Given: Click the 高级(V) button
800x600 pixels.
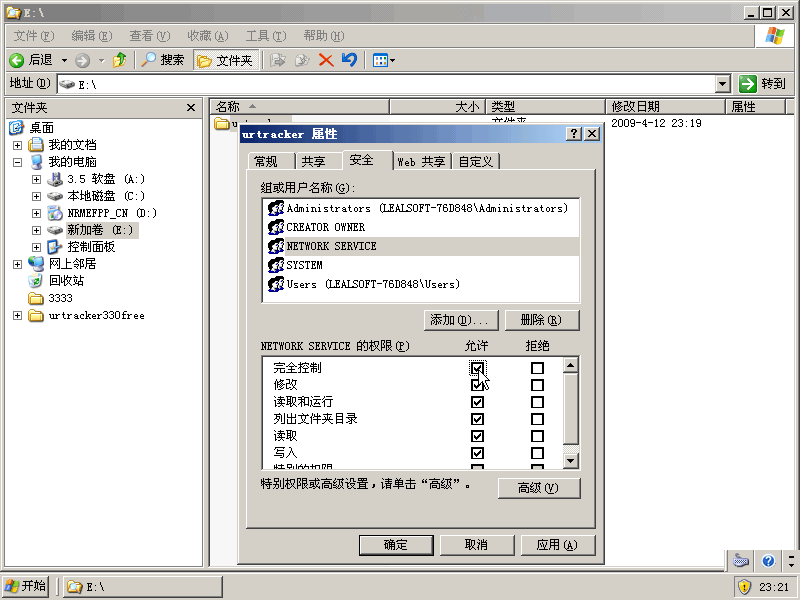Looking at the screenshot, I should [x=538, y=488].
